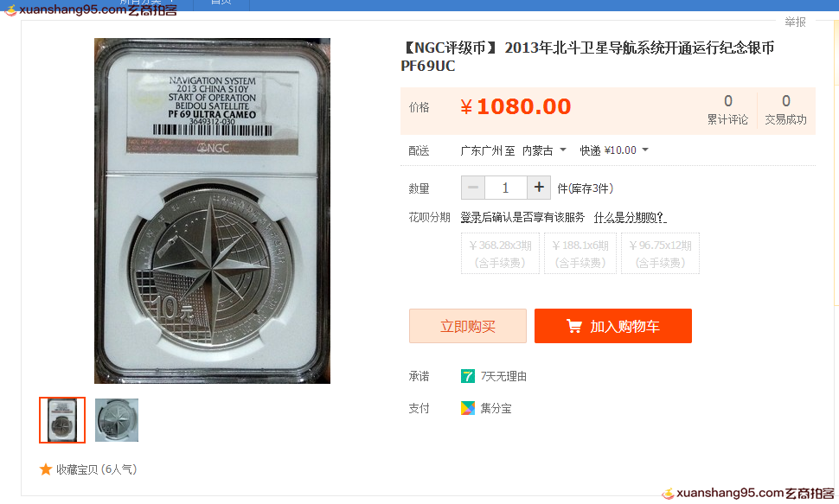Open the 内蒙古 destination dropdown
The height and width of the screenshot is (504, 839).
(544, 150)
